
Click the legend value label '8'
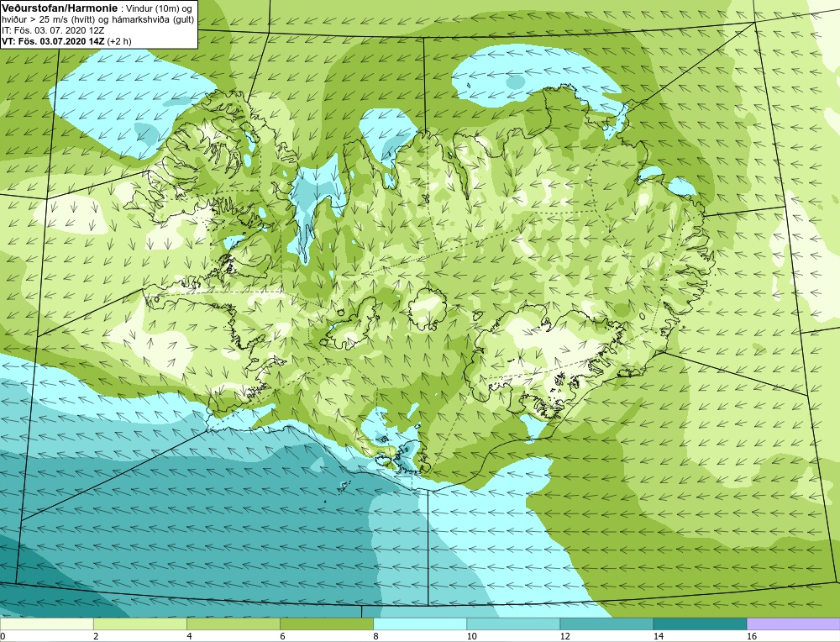pyautogui.click(x=375, y=636)
